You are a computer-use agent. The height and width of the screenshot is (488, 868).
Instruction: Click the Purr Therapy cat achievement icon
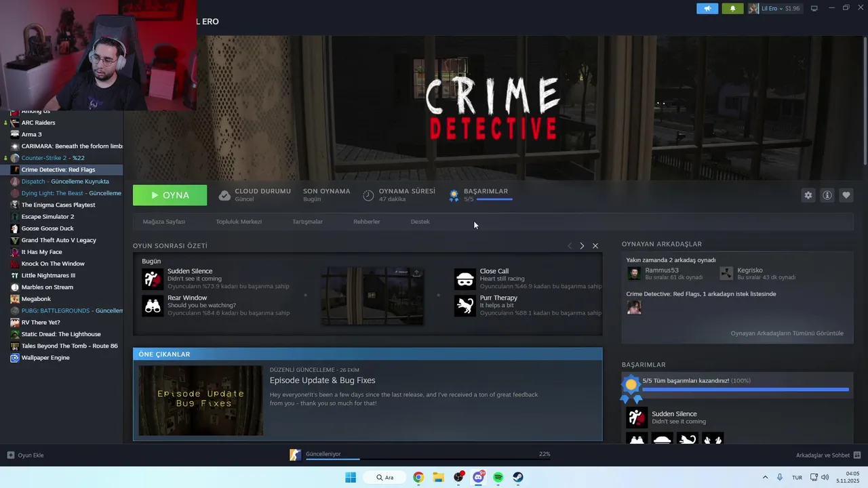point(465,306)
